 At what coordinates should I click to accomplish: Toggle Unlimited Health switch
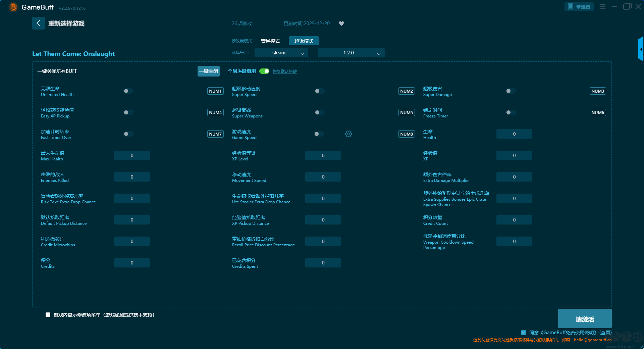[128, 91]
